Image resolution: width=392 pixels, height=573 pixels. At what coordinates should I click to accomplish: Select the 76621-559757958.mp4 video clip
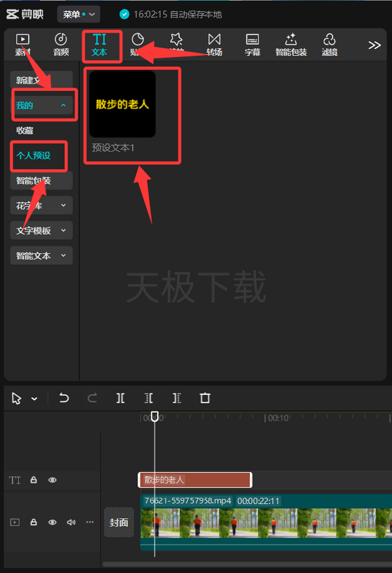[266, 523]
